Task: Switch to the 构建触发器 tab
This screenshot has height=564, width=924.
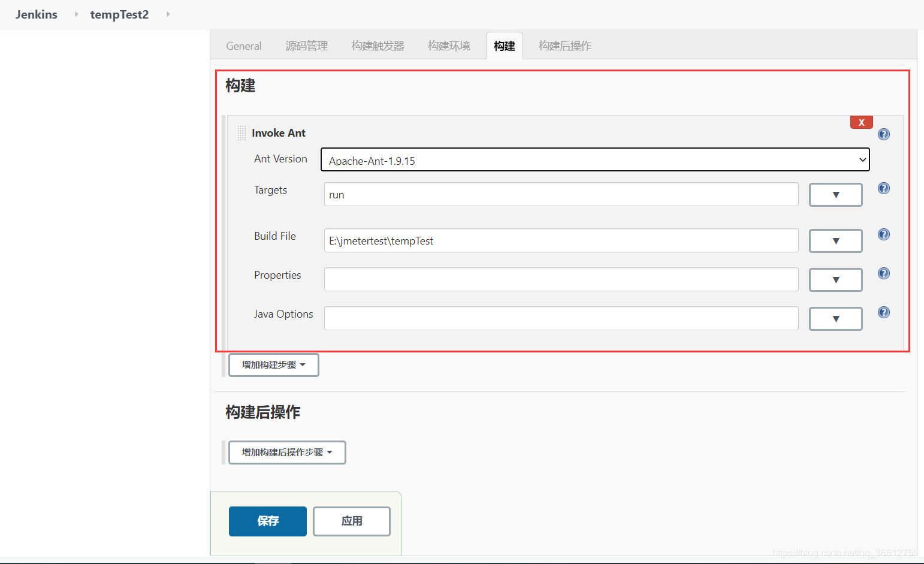Action: point(378,46)
